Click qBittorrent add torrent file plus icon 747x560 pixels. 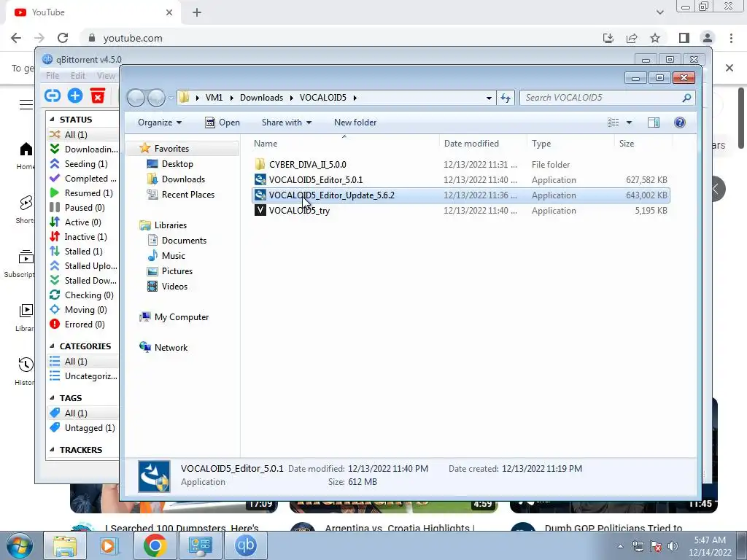pos(75,96)
